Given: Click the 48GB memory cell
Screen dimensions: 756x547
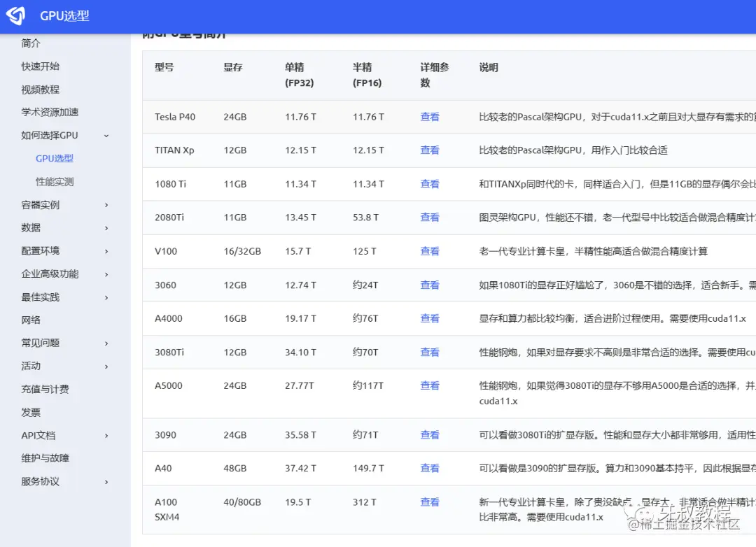Looking at the screenshot, I should point(234,469).
